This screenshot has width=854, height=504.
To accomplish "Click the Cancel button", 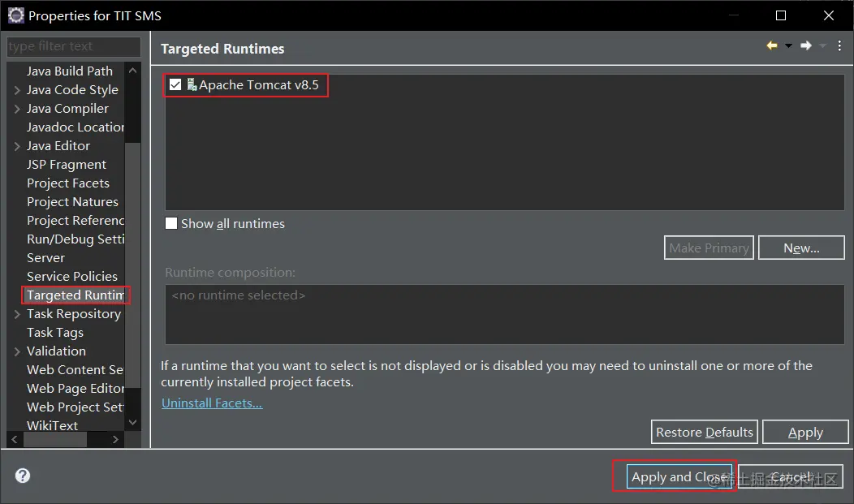I will coord(791,476).
